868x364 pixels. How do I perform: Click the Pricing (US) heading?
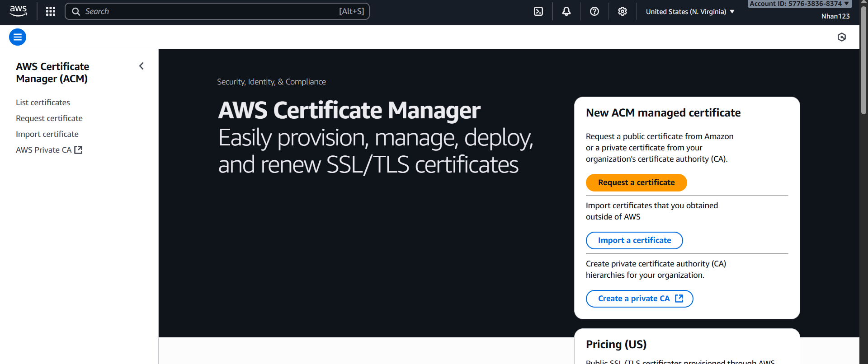tap(616, 345)
